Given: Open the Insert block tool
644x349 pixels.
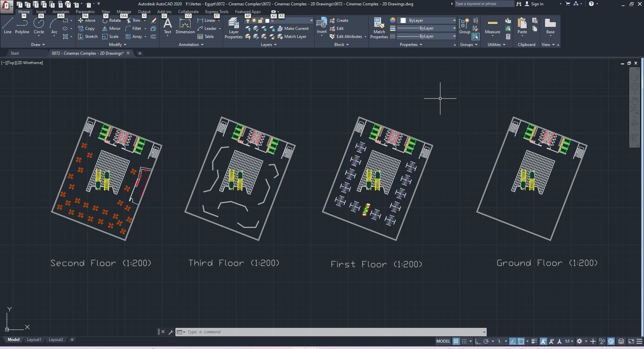Looking at the screenshot, I should [322, 26].
